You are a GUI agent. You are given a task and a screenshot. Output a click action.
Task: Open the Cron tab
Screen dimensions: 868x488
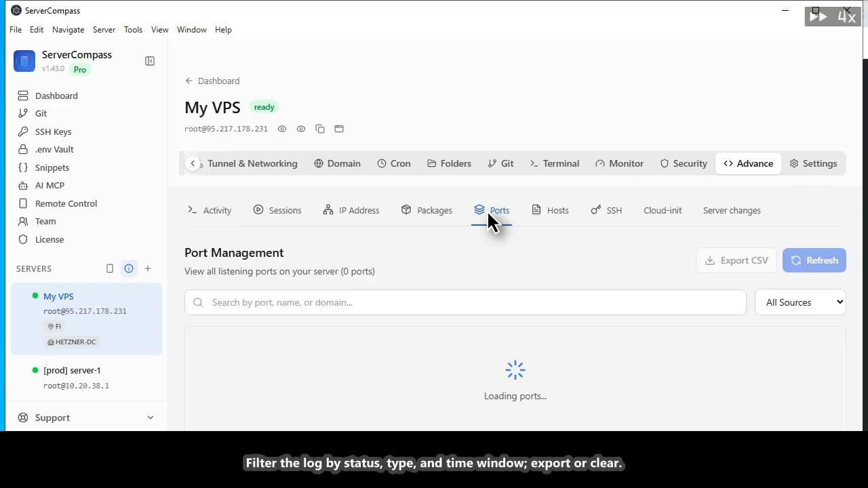pyautogui.click(x=394, y=163)
